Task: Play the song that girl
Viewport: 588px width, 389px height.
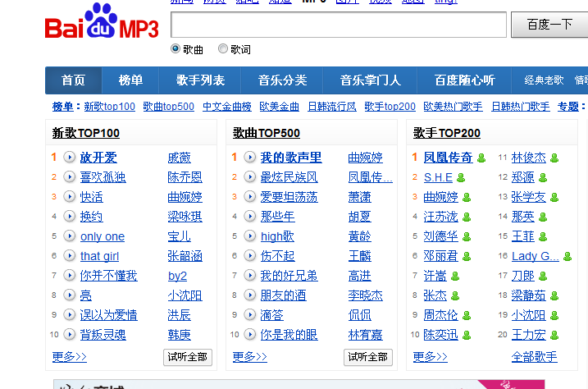Action: coord(70,255)
